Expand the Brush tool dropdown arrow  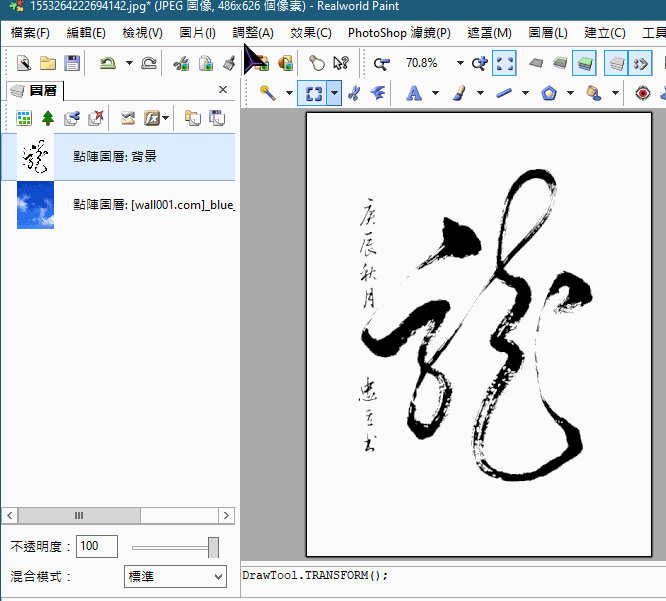click(480, 93)
